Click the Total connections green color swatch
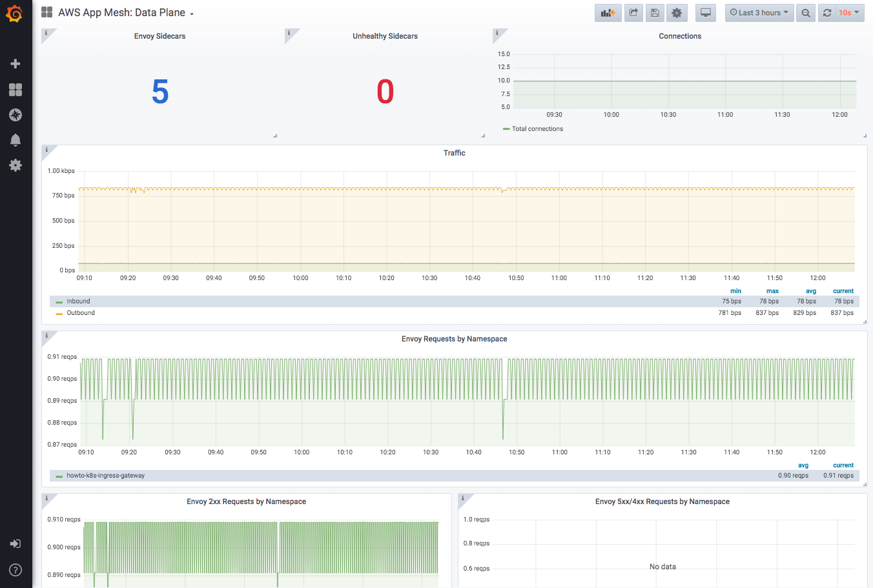The height and width of the screenshot is (588, 873). click(x=506, y=129)
